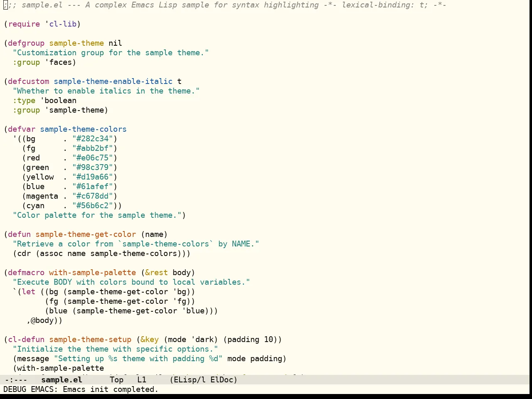This screenshot has width=532, height=399.
Task: Click the color string "#98c379"
Action: point(93,167)
